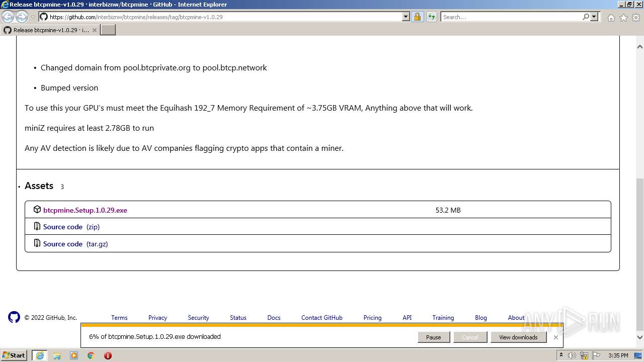Viewport: 644px width, 362px height.
Task: Open the Home page icon
Action: coord(611,18)
